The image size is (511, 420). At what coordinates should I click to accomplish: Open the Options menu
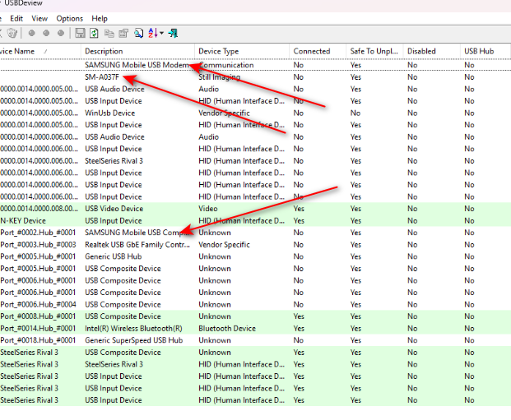[x=70, y=19]
